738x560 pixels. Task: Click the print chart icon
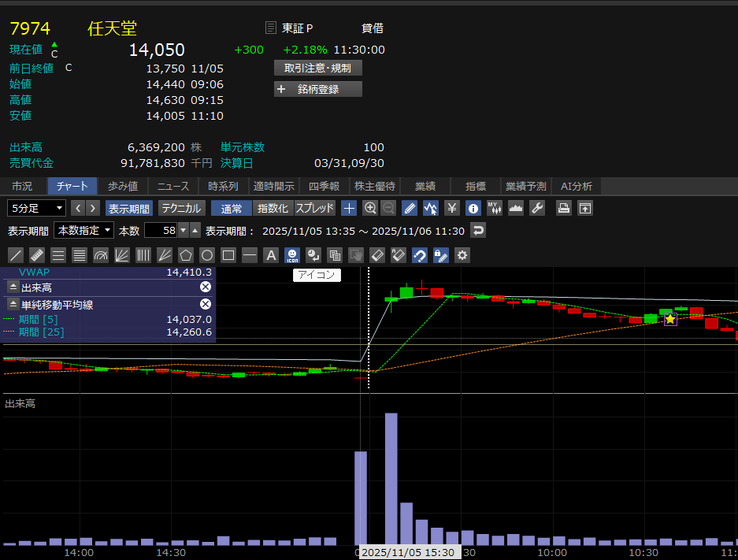pos(564,208)
